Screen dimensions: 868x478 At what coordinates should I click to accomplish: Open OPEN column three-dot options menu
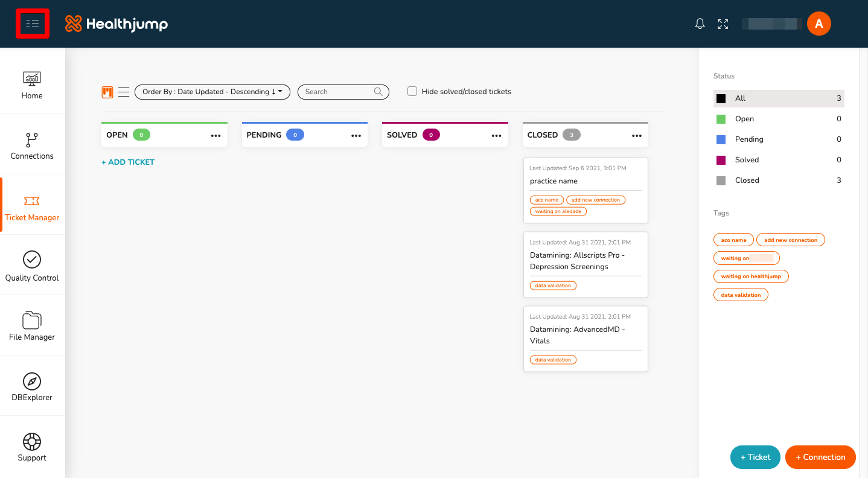click(x=216, y=136)
